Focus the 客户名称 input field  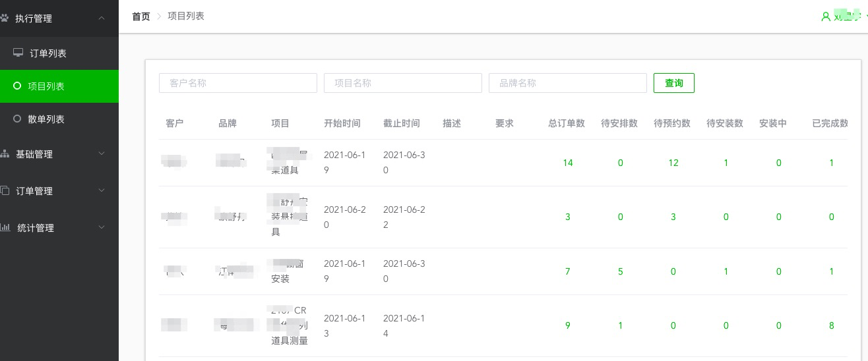(237, 83)
